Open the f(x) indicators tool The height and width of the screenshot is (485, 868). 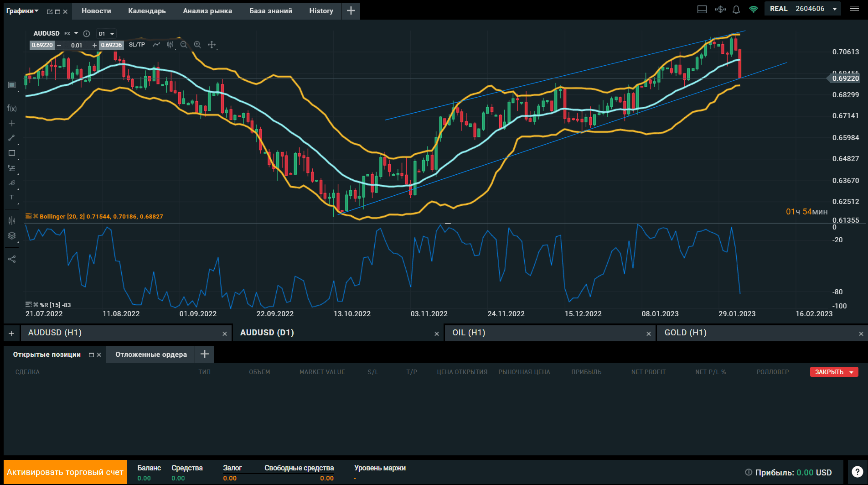pyautogui.click(x=12, y=108)
